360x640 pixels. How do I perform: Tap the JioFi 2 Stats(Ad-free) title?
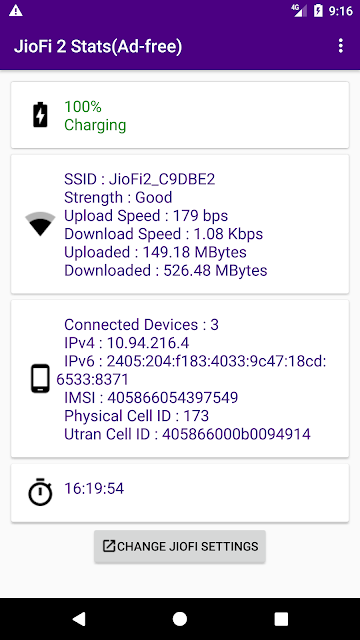pos(98,47)
